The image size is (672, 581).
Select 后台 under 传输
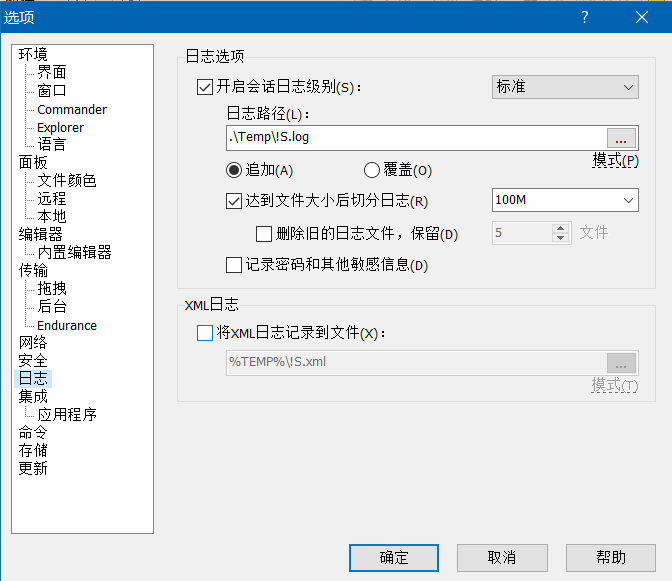(x=52, y=306)
